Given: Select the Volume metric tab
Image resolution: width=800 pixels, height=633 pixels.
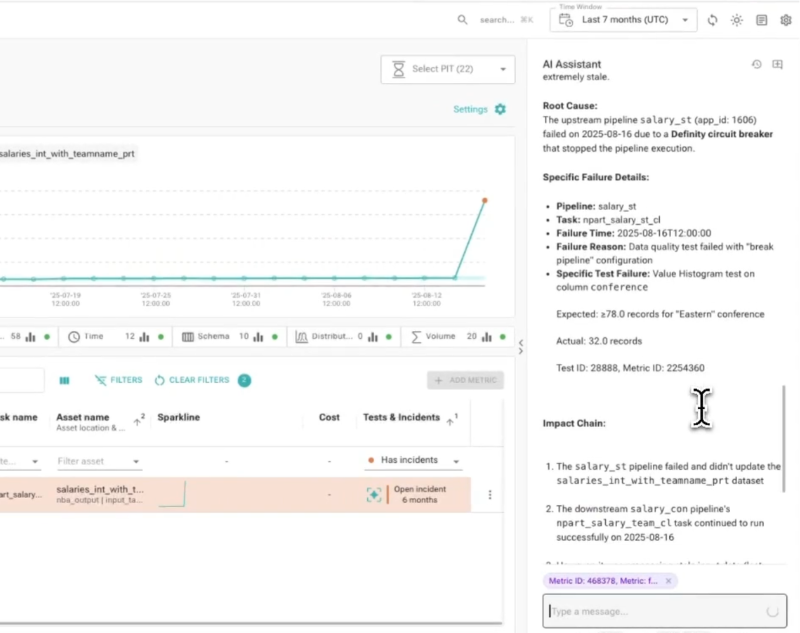Looking at the screenshot, I should pos(458,337).
